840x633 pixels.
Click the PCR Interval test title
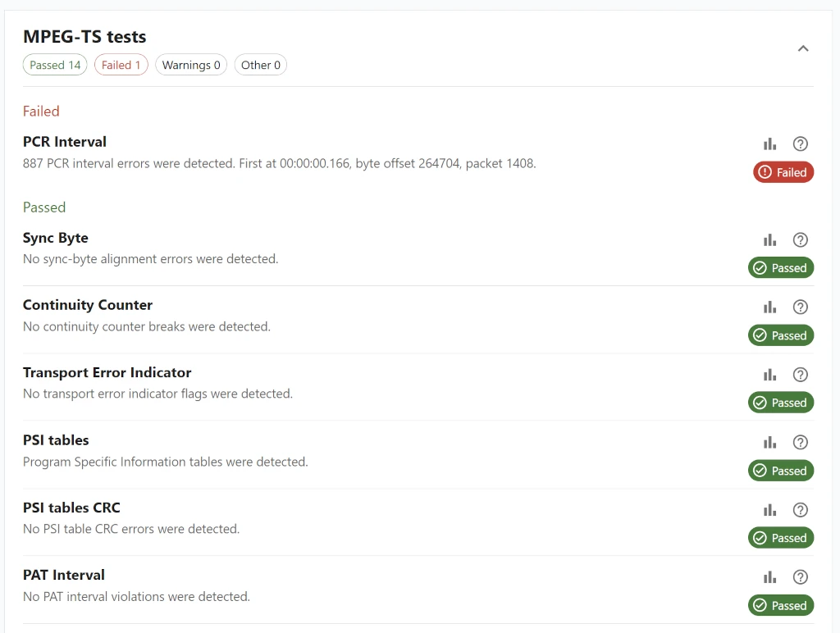[65, 142]
